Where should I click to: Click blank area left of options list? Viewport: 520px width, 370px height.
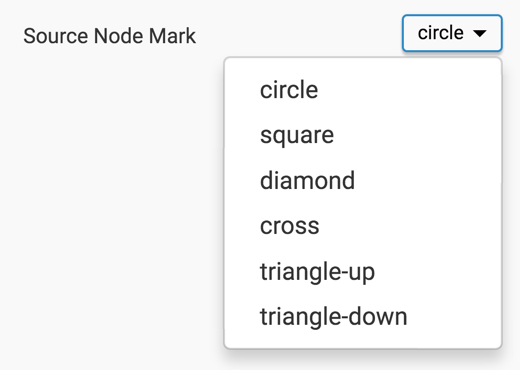coord(112,200)
